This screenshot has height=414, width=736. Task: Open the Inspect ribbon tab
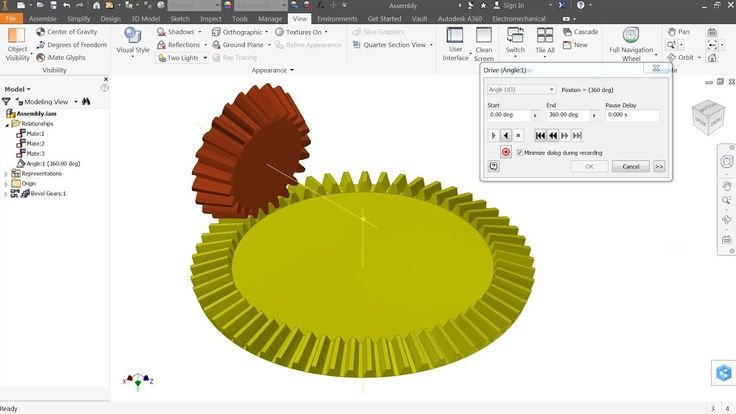point(211,18)
